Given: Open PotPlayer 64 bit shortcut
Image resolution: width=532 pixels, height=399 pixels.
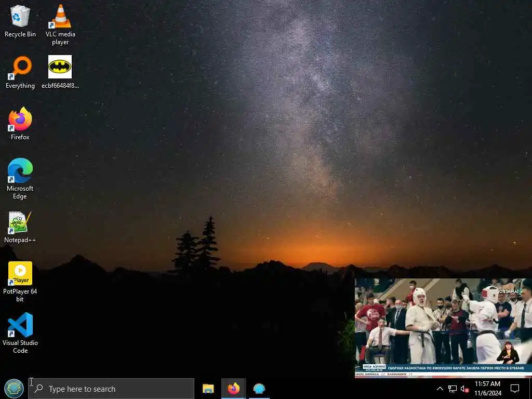Looking at the screenshot, I should (x=20, y=282).
